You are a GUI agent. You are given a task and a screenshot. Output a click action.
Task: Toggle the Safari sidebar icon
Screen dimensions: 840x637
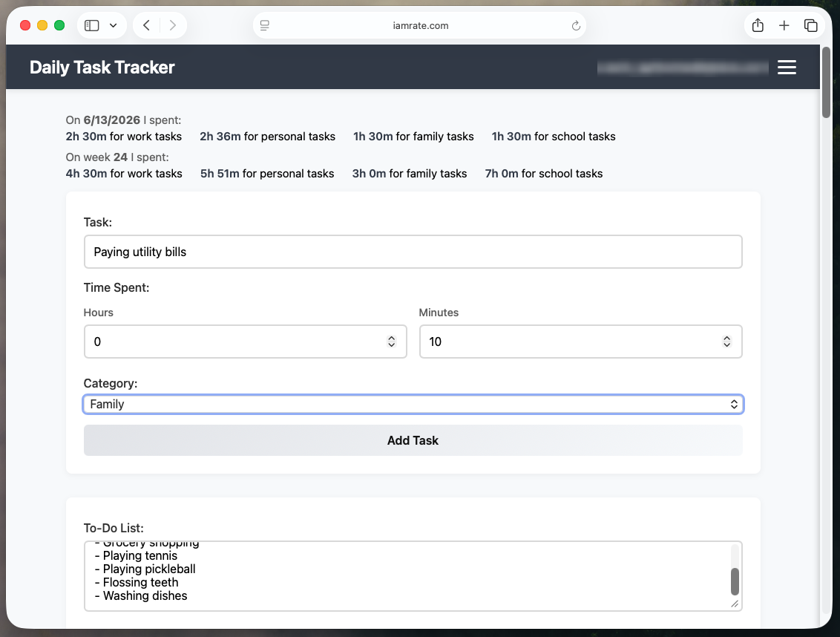[x=91, y=25]
